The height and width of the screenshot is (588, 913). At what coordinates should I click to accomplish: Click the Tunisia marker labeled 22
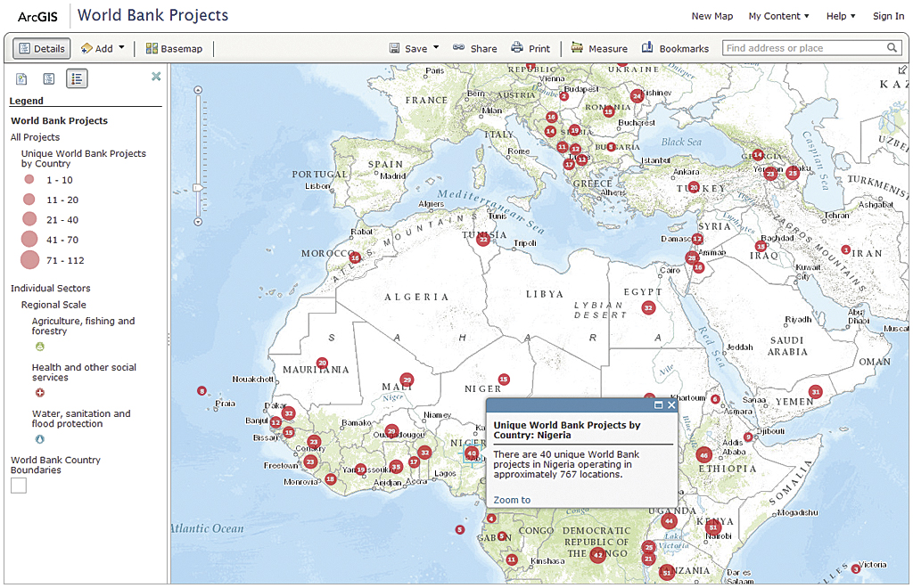482,239
